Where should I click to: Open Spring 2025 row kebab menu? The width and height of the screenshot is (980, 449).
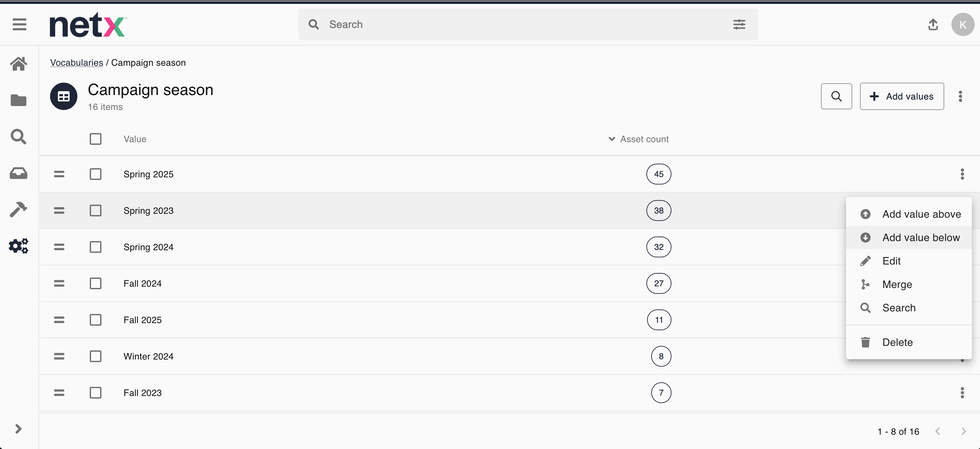(962, 174)
